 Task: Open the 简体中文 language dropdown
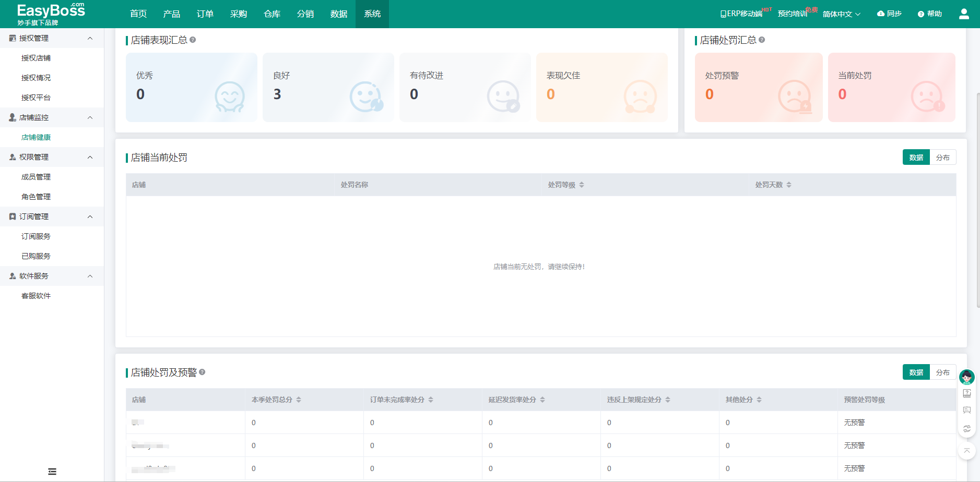pos(841,14)
